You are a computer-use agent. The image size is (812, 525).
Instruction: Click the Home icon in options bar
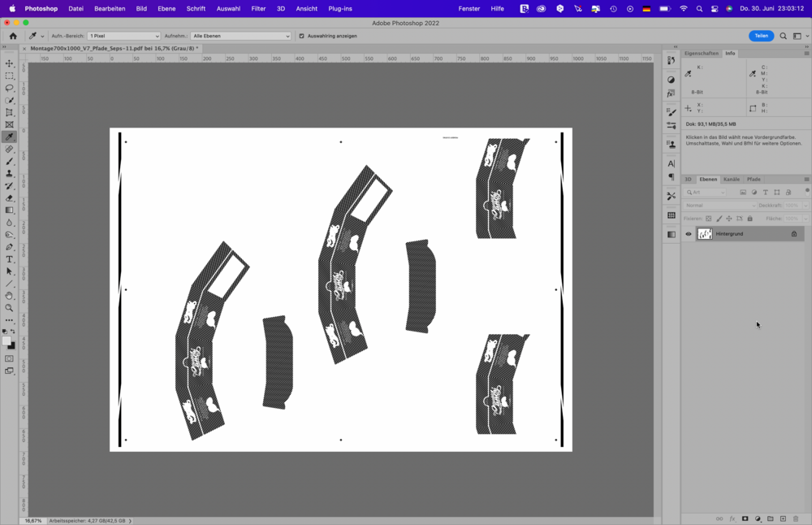coord(13,36)
